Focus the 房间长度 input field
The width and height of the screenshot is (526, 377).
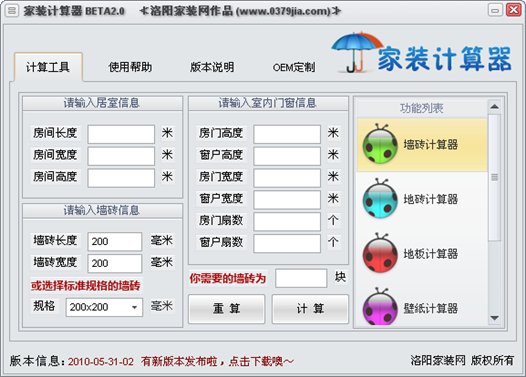pyautogui.click(x=121, y=134)
